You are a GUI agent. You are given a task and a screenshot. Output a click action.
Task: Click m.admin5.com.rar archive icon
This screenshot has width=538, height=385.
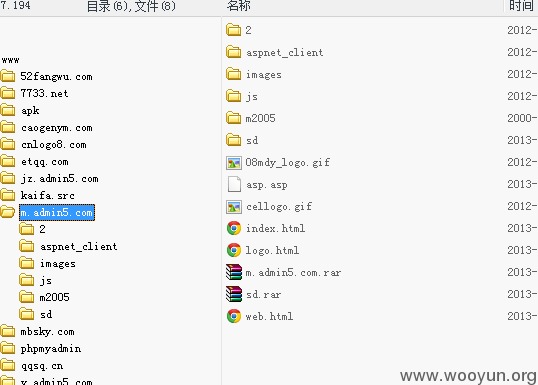click(234, 272)
